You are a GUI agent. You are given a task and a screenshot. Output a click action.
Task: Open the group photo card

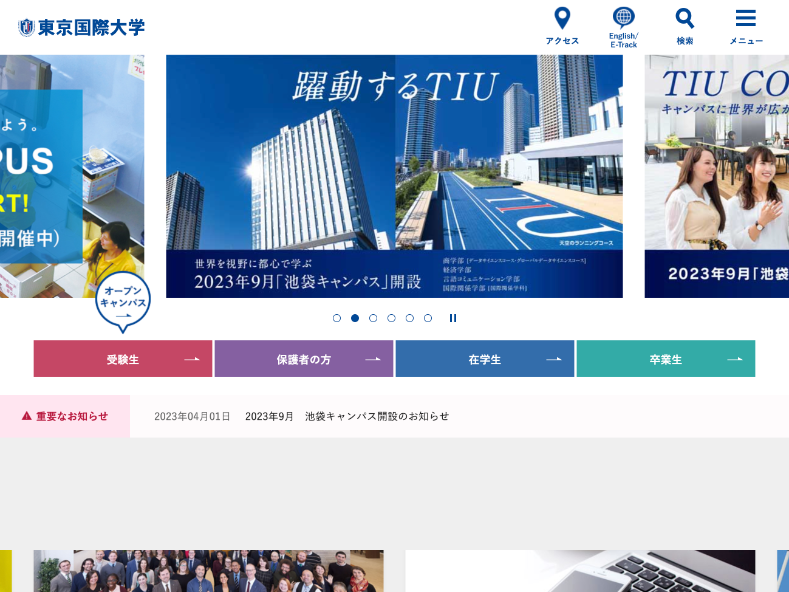pyautogui.click(x=208, y=571)
